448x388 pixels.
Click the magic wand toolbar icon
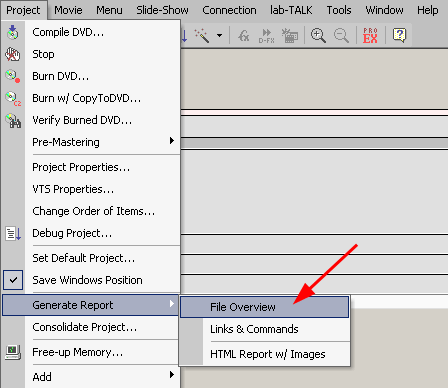point(202,35)
